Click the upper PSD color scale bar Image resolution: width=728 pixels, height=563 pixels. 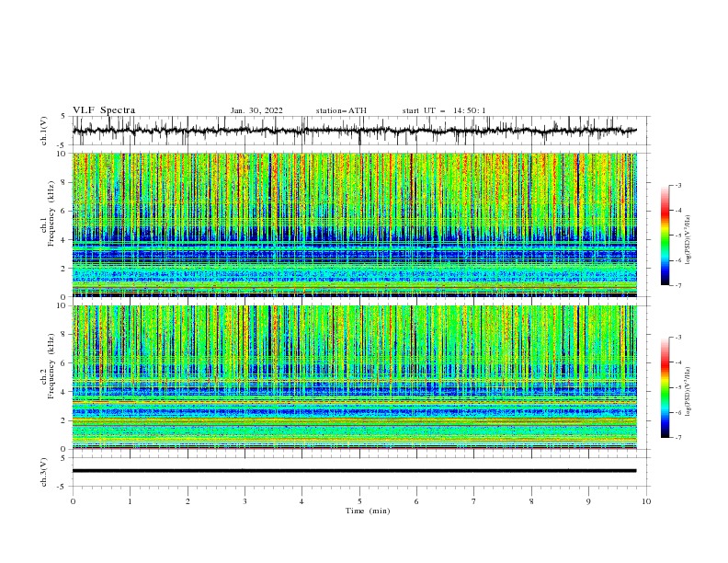coord(665,236)
